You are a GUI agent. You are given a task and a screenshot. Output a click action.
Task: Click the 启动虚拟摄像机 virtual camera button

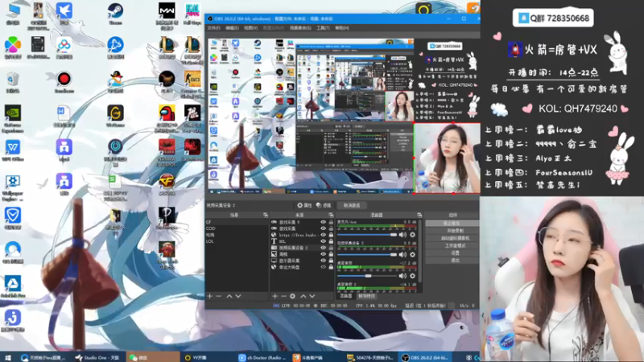click(452, 238)
